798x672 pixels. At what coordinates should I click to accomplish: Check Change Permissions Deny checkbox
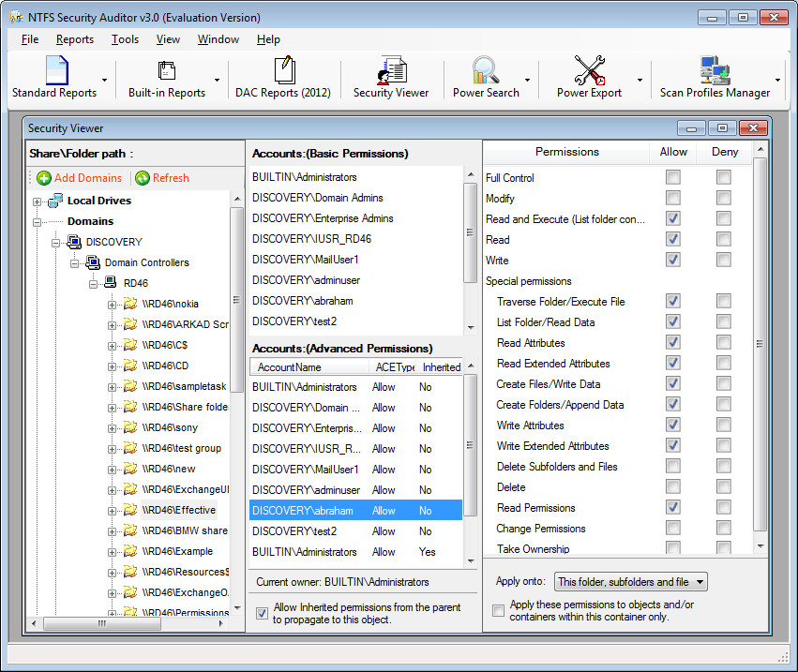point(724,528)
